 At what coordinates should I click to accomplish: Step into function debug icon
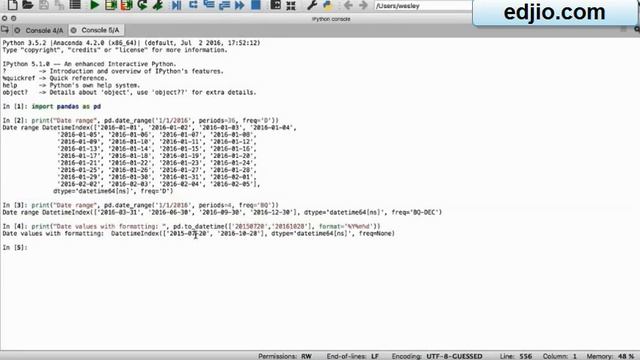pos(209,5)
